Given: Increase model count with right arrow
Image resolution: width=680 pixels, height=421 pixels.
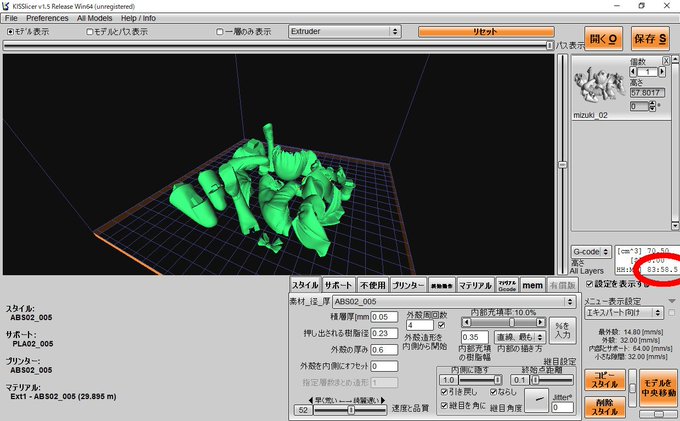Looking at the screenshot, I should (x=662, y=72).
